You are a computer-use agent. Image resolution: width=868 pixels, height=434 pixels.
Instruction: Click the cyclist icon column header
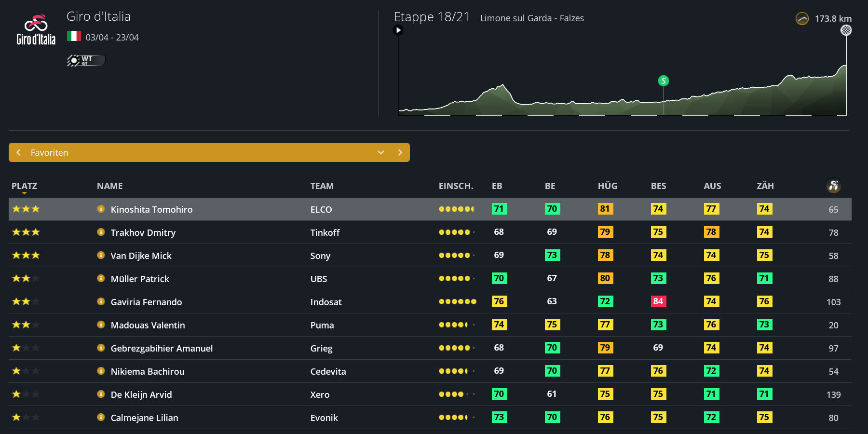[x=833, y=186]
